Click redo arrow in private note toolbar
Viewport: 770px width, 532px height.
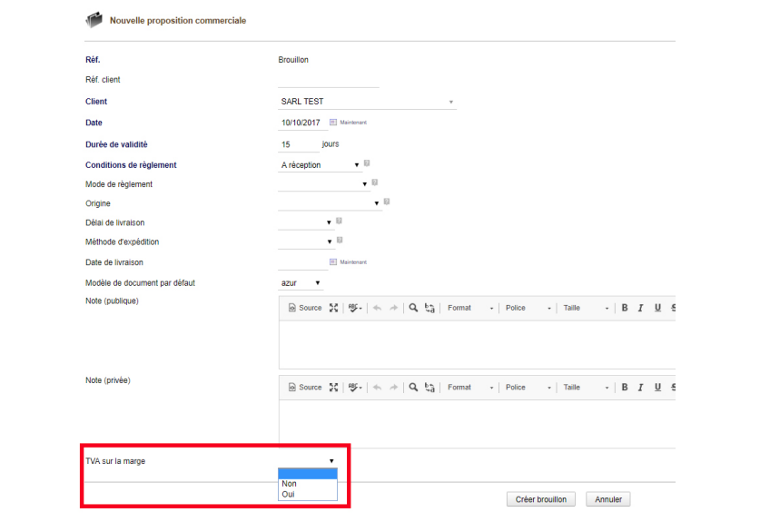pos(393,388)
